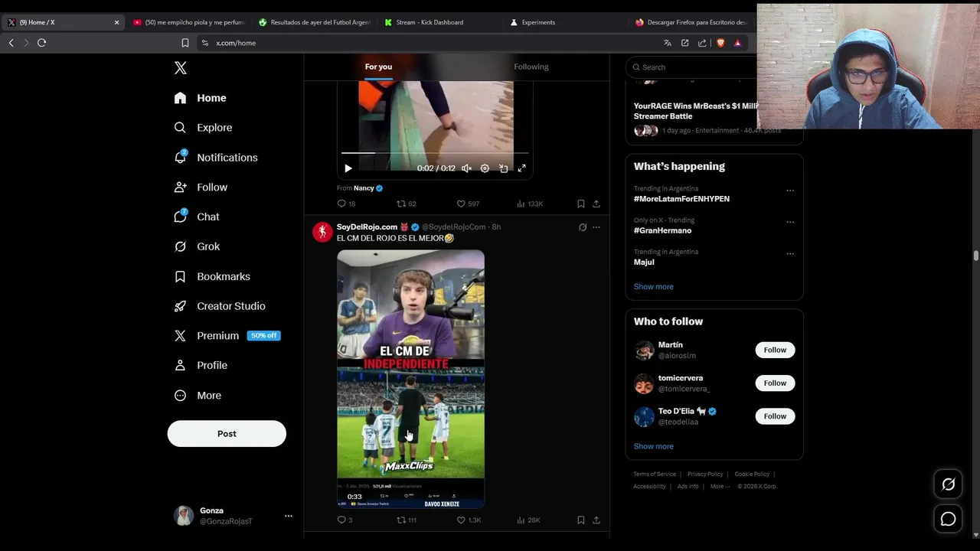This screenshot has width=980, height=551.
Task: Open the Follow people page in the sidebar
Action: [201, 187]
